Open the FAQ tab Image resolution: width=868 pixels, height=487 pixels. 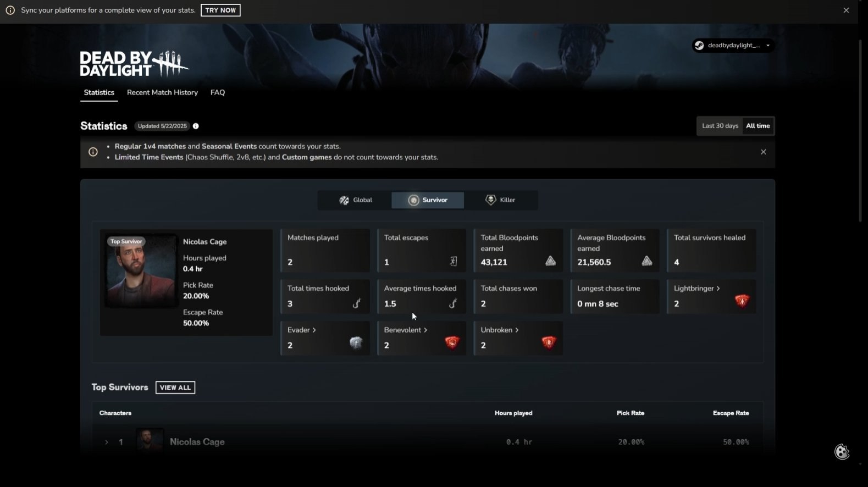218,92
